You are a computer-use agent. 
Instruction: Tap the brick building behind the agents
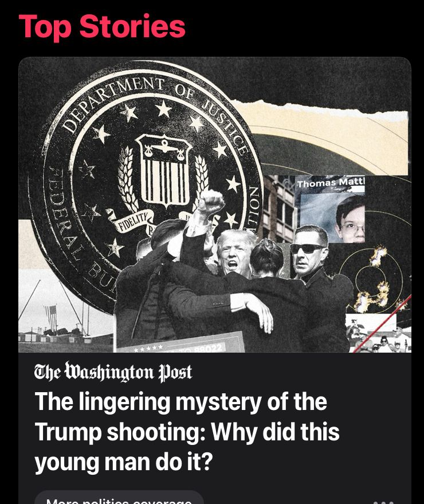pyautogui.click(x=278, y=208)
